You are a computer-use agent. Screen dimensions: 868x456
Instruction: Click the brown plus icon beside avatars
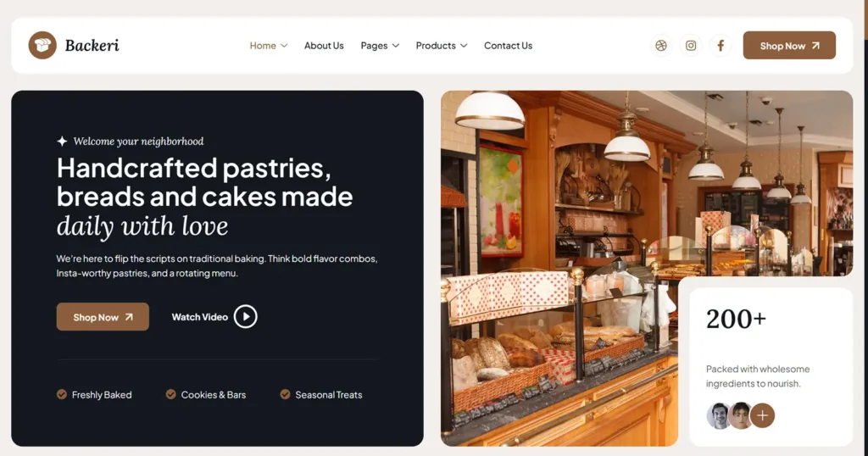click(x=762, y=415)
